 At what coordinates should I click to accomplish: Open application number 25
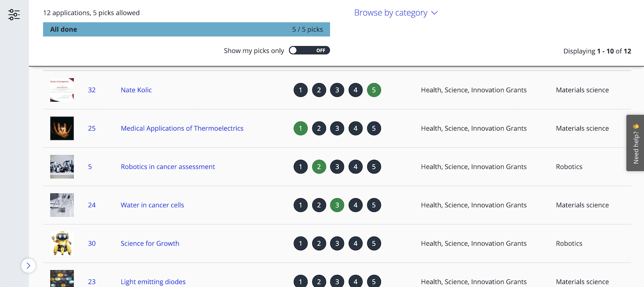pos(92,128)
